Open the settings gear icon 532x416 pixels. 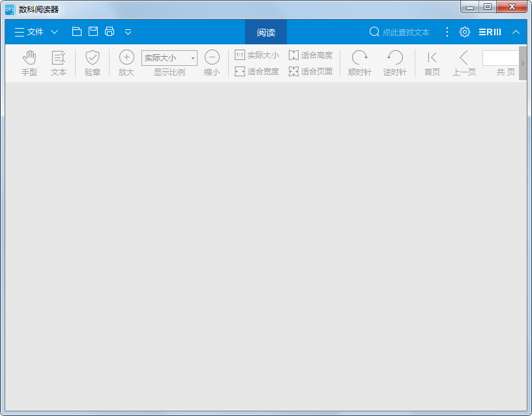coord(465,32)
